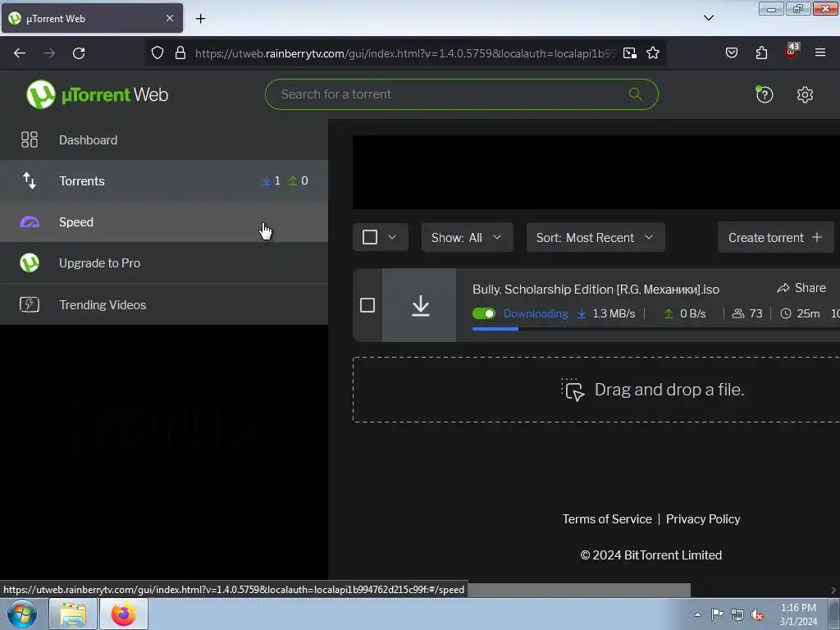Click the browser URL address bar
The width and height of the screenshot is (840, 630).
tap(405, 53)
